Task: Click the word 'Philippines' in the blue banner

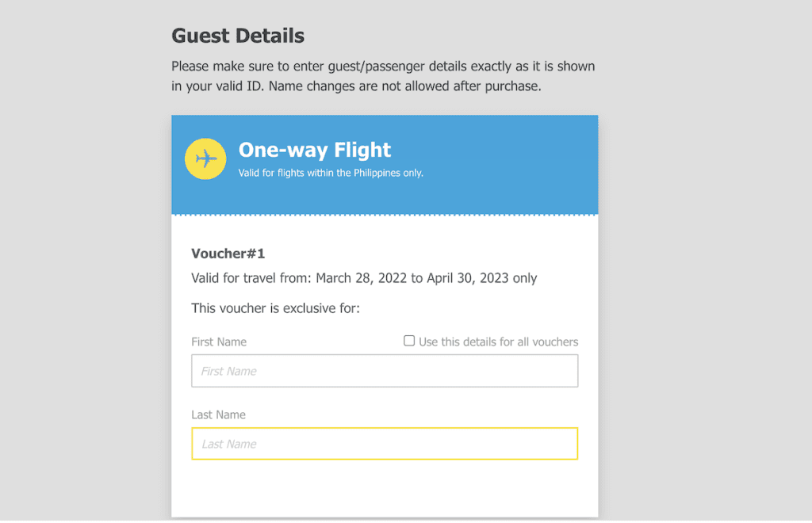Action: tap(372, 173)
